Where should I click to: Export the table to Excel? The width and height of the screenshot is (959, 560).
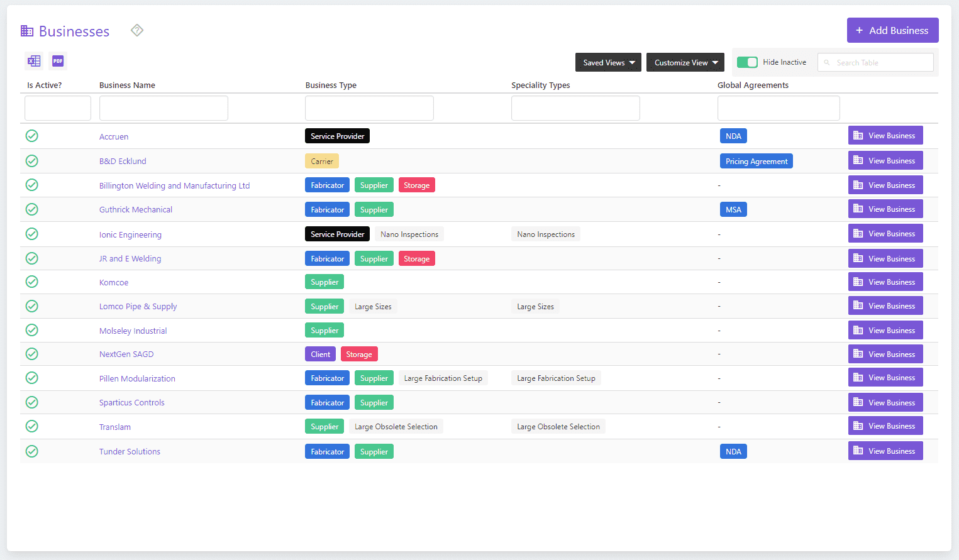(33, 61)
